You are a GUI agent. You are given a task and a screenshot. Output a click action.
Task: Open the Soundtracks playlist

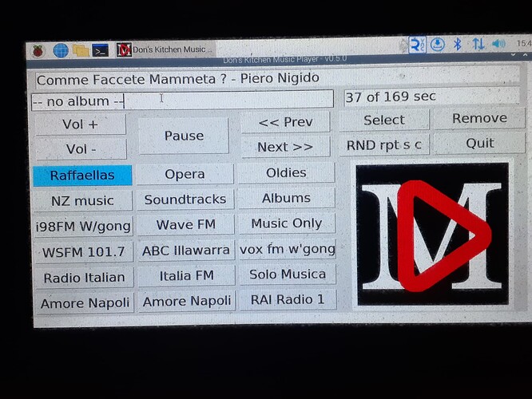[x=185, y=199]
